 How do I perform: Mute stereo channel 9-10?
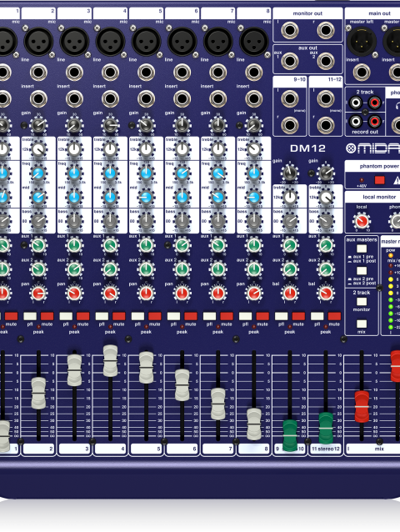[x=298, y=316]
